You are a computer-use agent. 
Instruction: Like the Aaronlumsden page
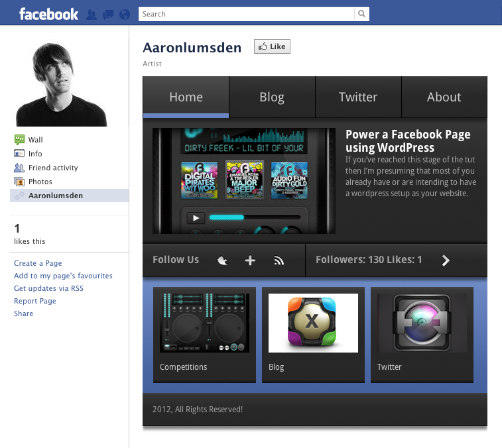coord(272,46)
